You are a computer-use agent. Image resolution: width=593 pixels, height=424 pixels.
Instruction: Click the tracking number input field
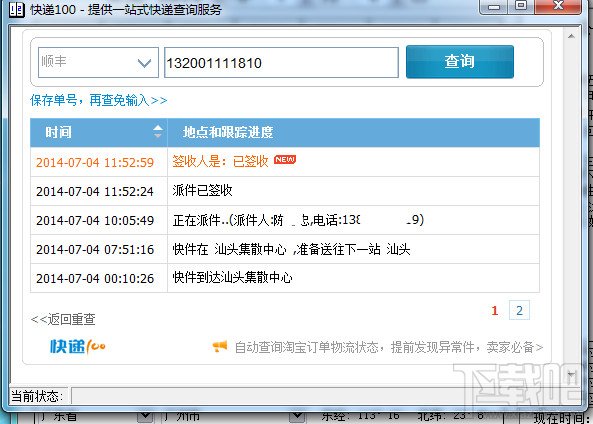click(281, 63)
